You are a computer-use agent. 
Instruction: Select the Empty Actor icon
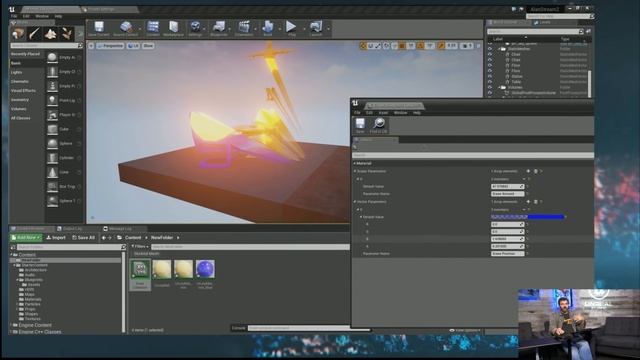pos(52,58)
